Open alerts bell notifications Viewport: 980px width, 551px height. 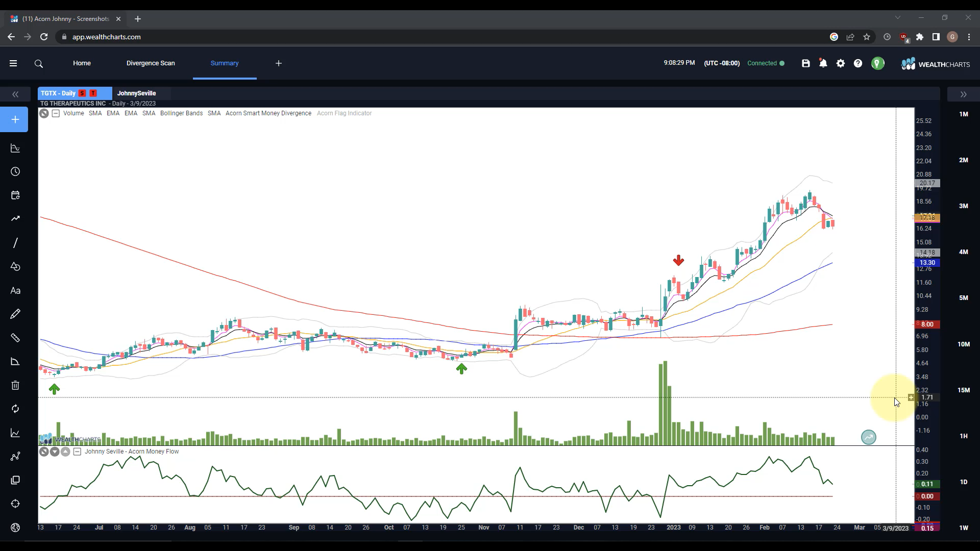(x=823, y=63)
